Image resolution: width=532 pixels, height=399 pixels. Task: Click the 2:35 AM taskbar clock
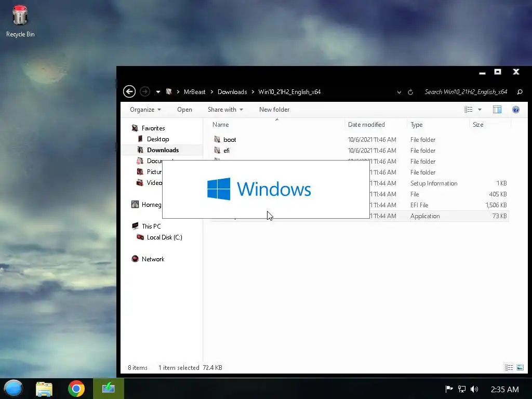504,389
